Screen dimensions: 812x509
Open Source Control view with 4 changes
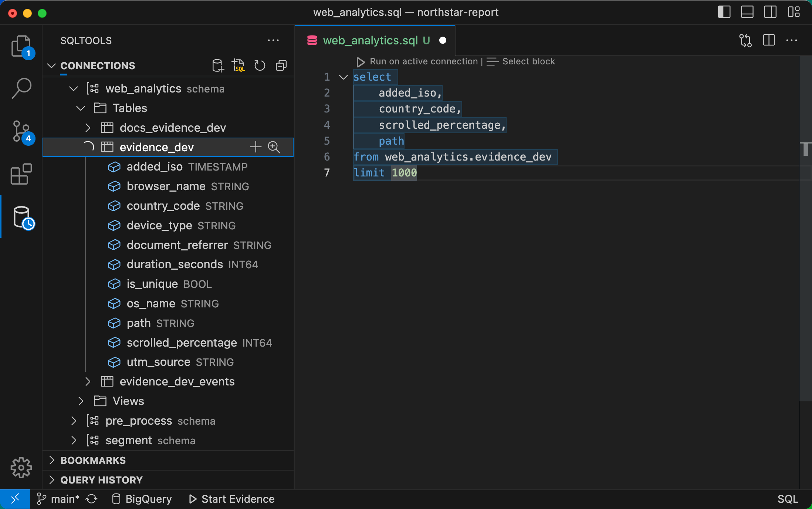(x=21, y=132)
